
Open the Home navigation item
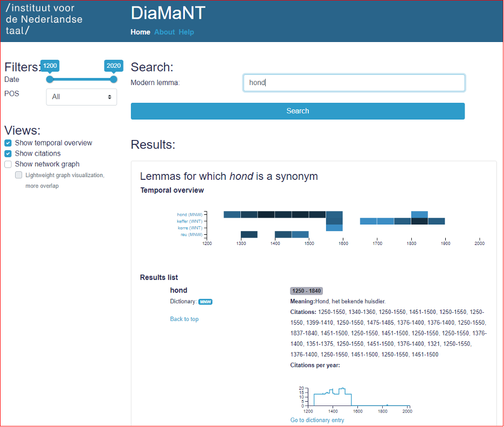(140, 32)
